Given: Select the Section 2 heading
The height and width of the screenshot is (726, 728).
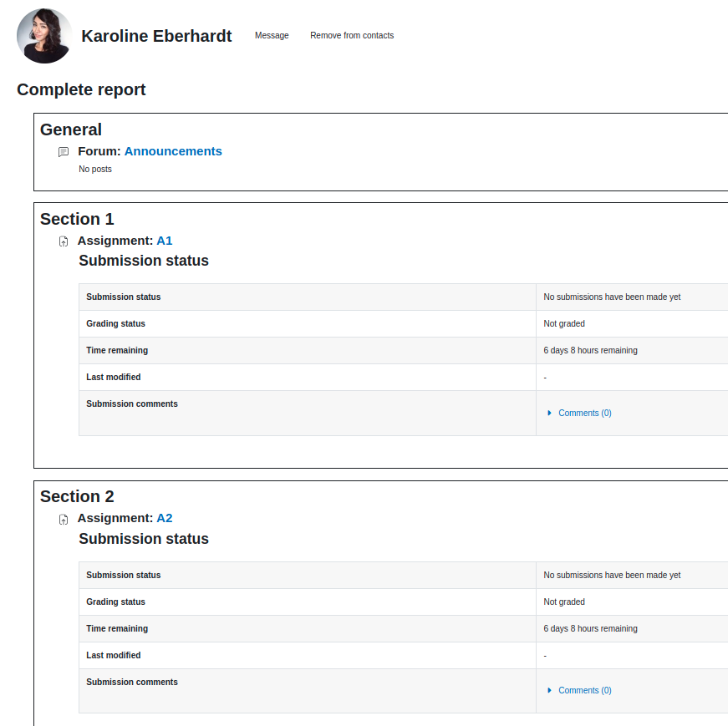Looking at the screenshot, I should click(x=77, y=497).
